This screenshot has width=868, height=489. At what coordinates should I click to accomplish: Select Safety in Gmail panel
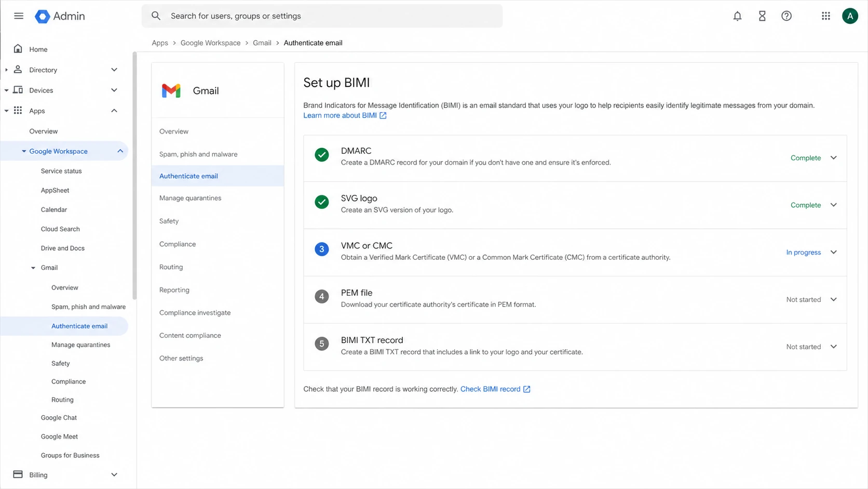click(169, 221)
